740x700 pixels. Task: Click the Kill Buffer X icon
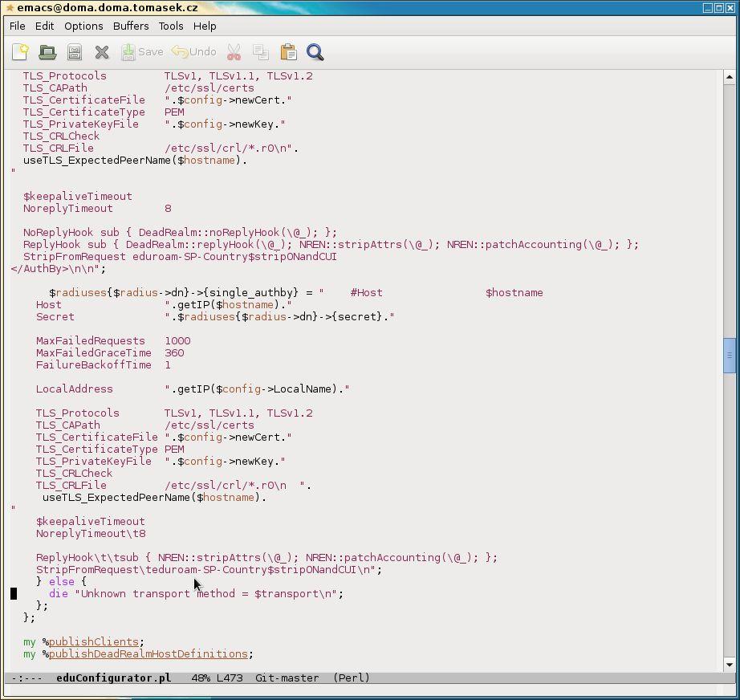click(x=102, y=52)
